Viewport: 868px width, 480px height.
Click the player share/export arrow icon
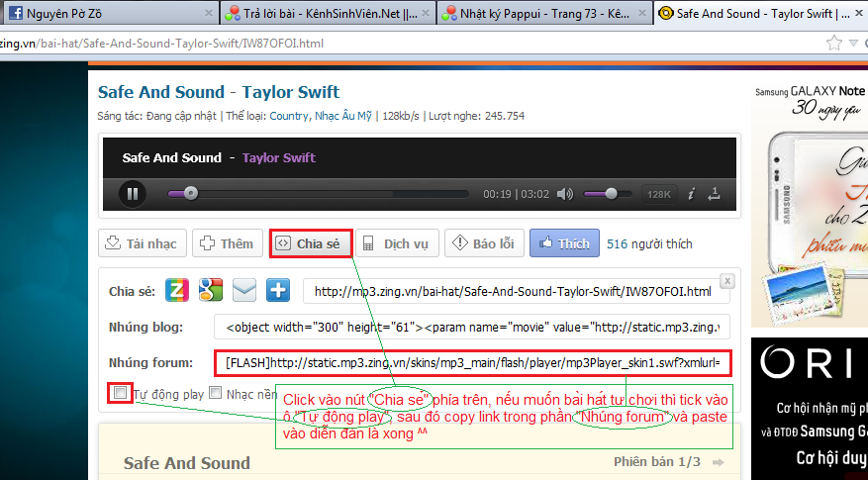pos(715,194)
